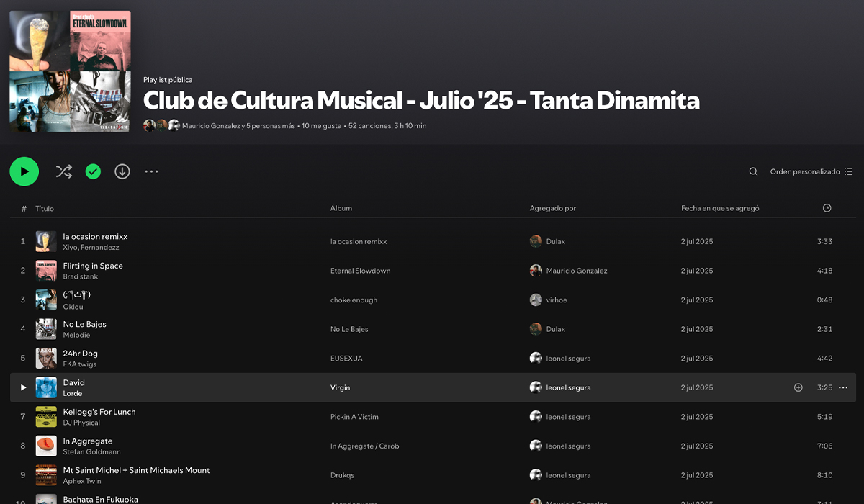Open artist FKA twigs link

tap(79, 364)
